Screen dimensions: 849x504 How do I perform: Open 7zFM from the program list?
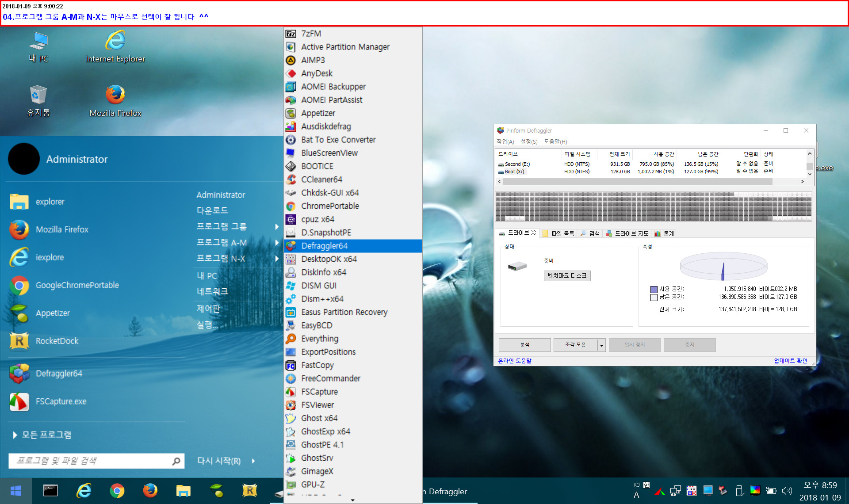[x=352, y=34]
